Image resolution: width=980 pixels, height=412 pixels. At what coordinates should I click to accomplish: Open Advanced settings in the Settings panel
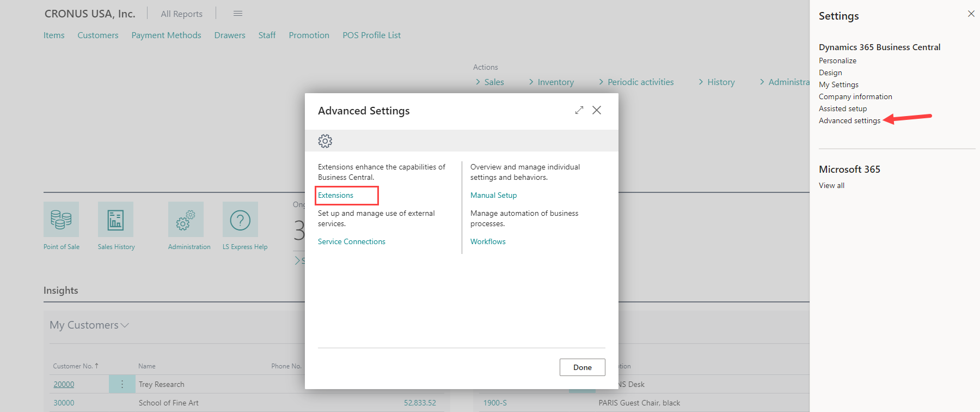pyautogui.click(x=850, y=120)
